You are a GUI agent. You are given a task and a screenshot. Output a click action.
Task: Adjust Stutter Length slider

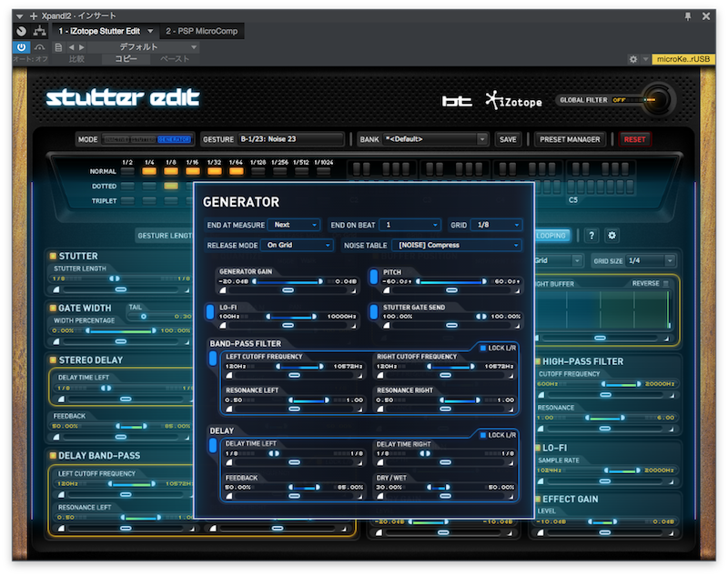tap(115, 278)
